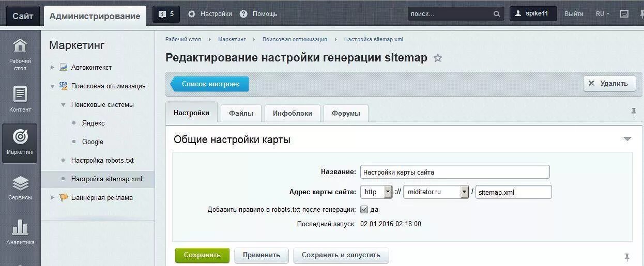
Task: Click the Настройки link in header
Action: point(216,14)
